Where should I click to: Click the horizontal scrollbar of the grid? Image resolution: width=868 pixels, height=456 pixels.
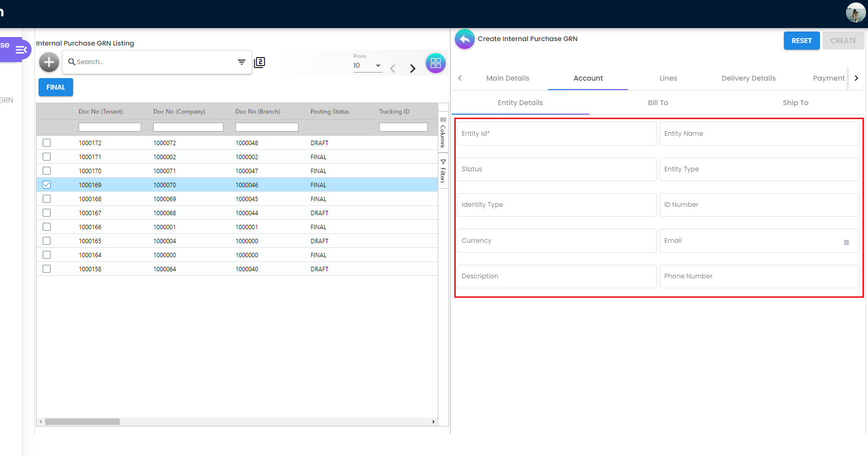[x=83, y=422]
